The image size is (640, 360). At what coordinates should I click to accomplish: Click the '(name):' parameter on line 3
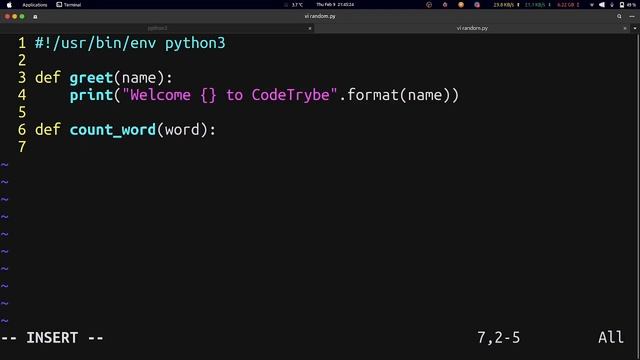pos(143,78)
